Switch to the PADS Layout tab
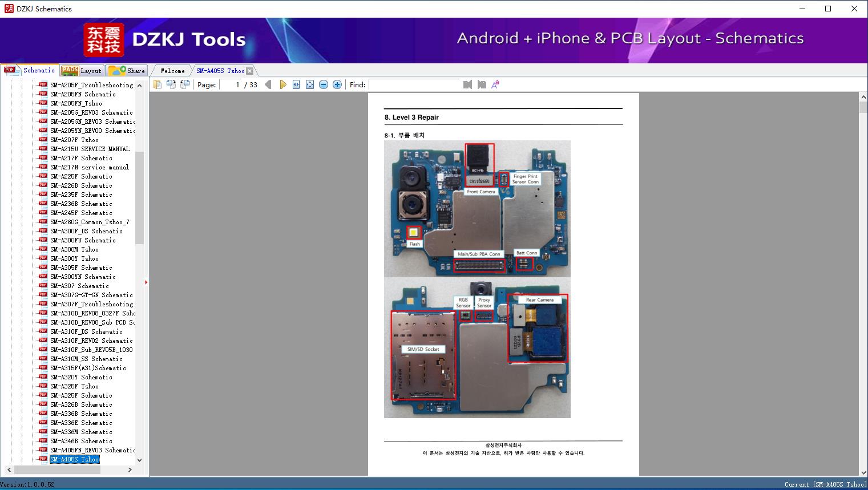The height and width of the screenshot is (490, 868). pos(82,71)
